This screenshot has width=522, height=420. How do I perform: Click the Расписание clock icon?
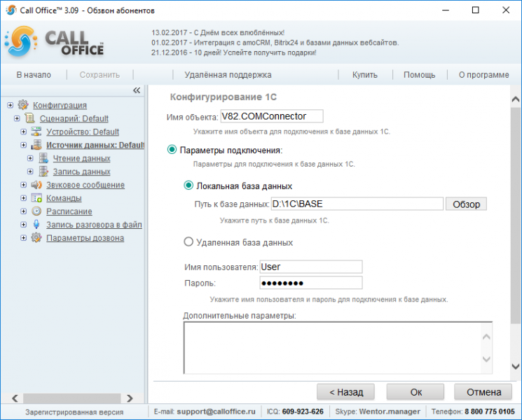pos(36,211)
